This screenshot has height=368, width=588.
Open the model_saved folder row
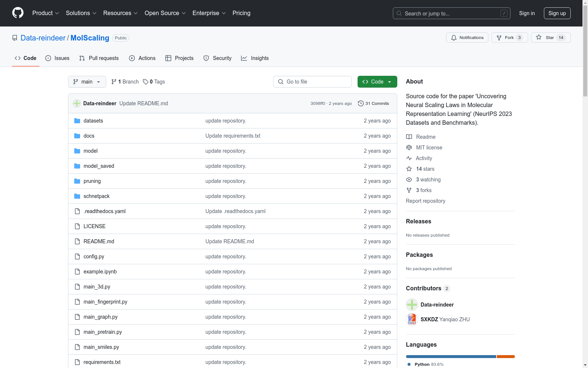tap(232, 166)
